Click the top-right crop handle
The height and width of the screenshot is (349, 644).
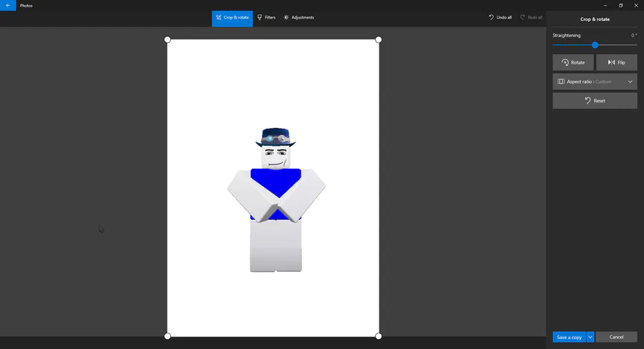pos(379,39)
